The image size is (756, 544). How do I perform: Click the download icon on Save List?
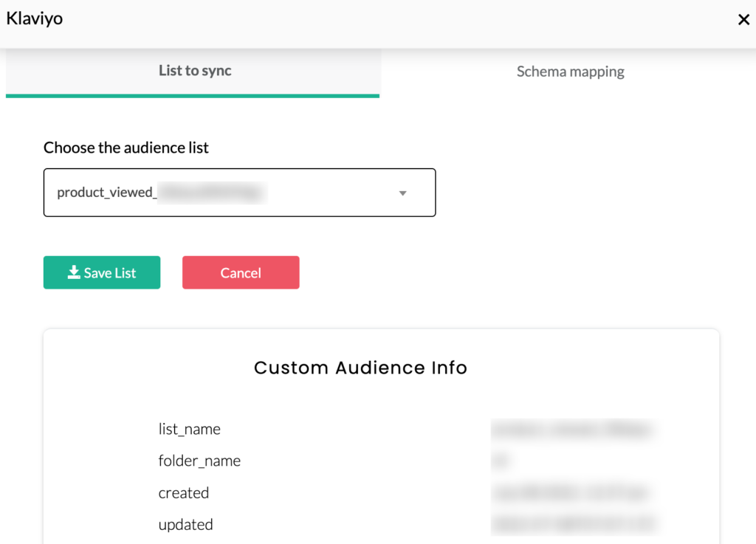click(x=74, y=272)
